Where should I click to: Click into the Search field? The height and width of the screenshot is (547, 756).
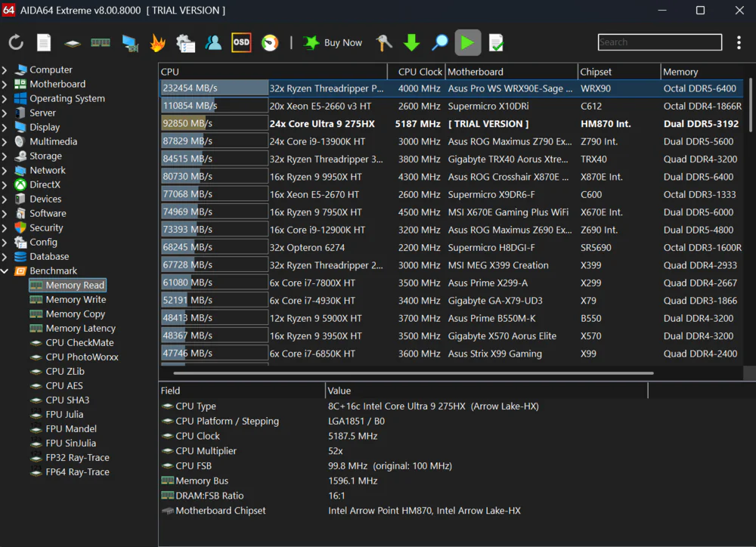coord(658,42)
